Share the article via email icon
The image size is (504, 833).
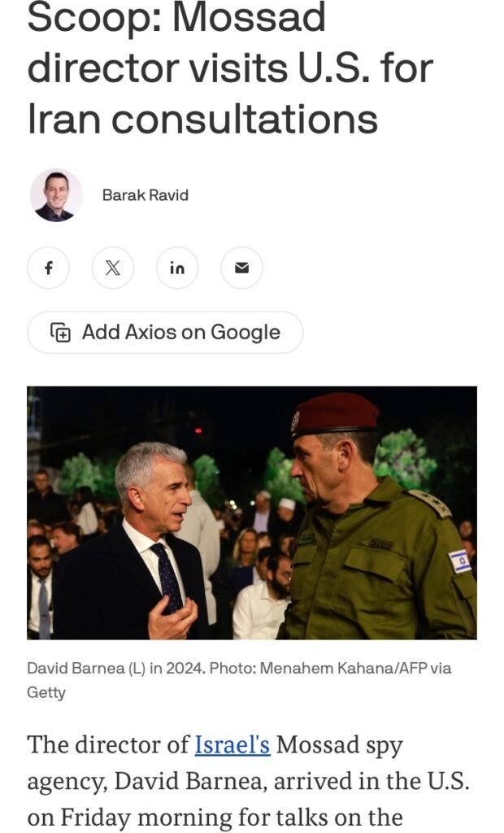click(x=241, y=268)
